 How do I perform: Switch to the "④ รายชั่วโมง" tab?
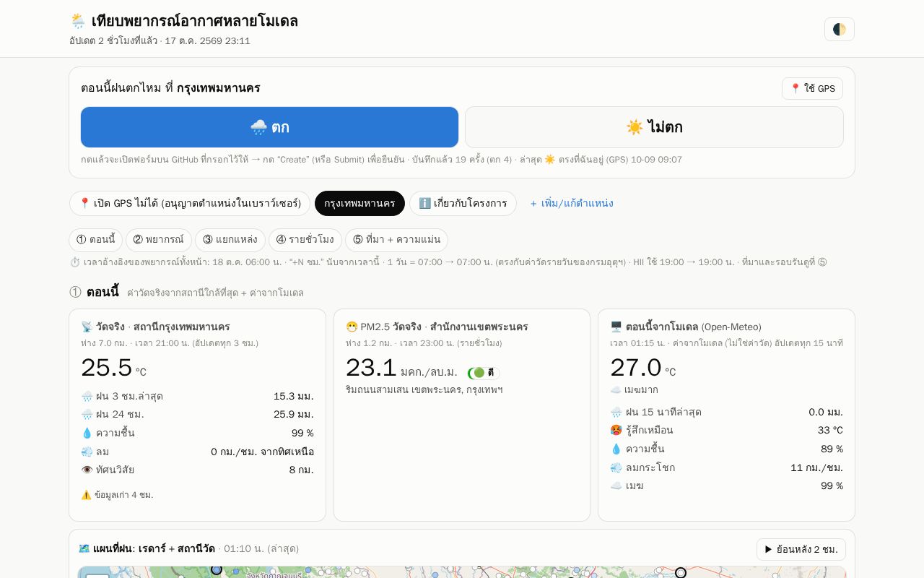305,240
